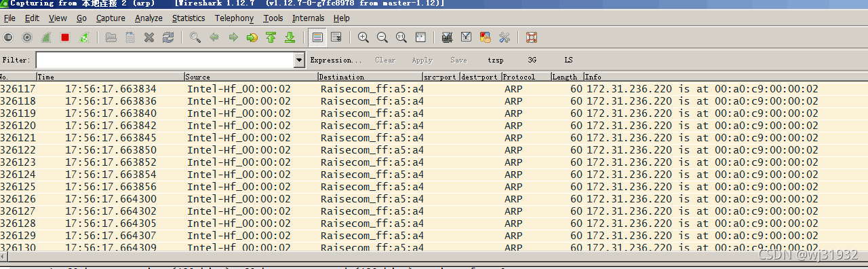Viewport: 868px width, 269px height.
Task: Close this capture file X icon
Action: point(149,37)
